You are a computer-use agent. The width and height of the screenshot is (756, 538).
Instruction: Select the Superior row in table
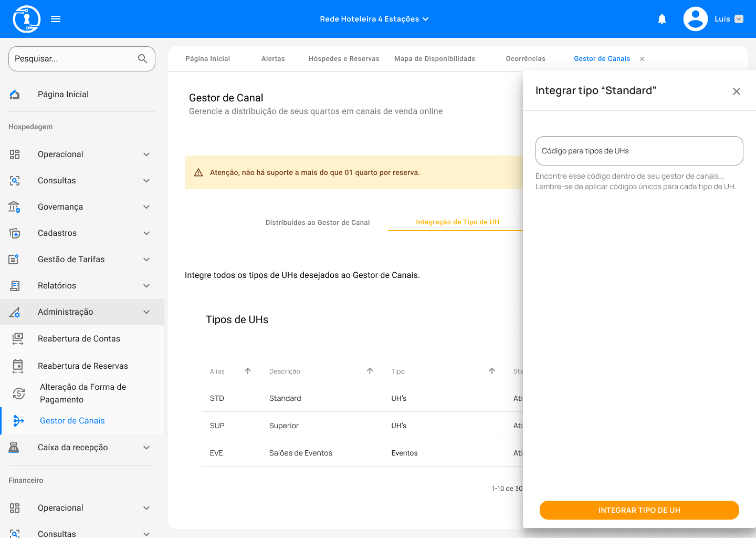284,426
